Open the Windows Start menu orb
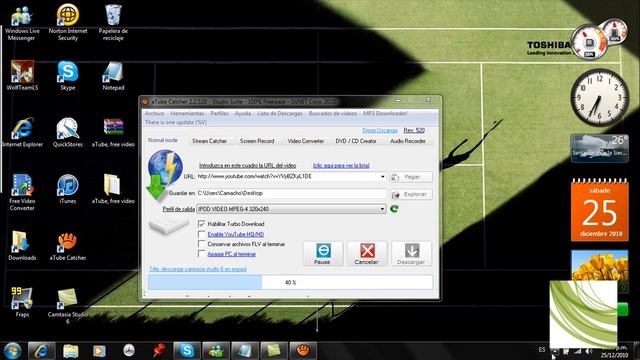The image size is (640, 360). [12, 351]
